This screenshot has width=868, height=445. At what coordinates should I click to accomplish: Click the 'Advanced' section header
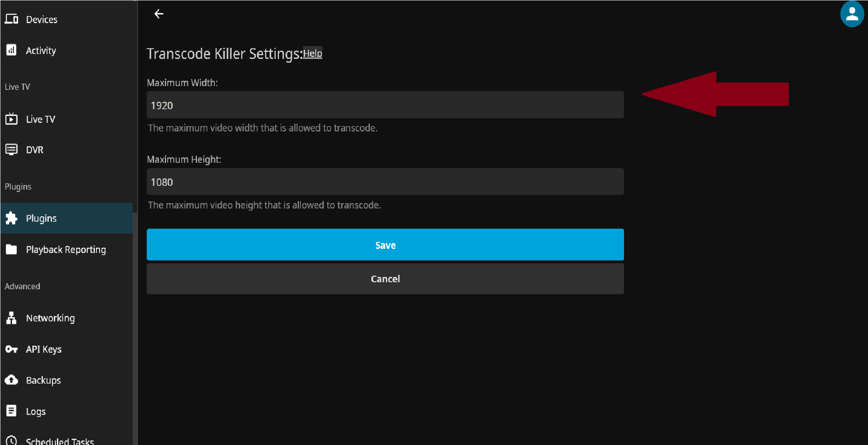coord(22,286)
